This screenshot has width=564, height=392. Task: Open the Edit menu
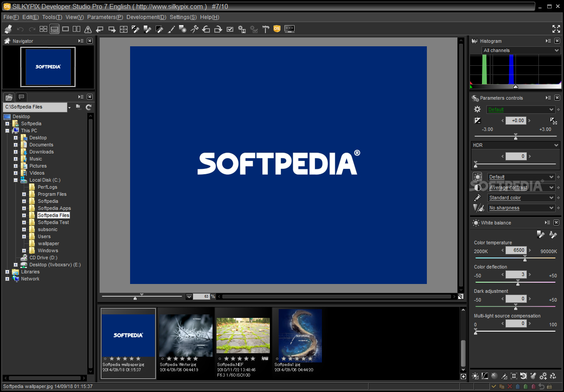pyautogui.click(x=30, y=17)
